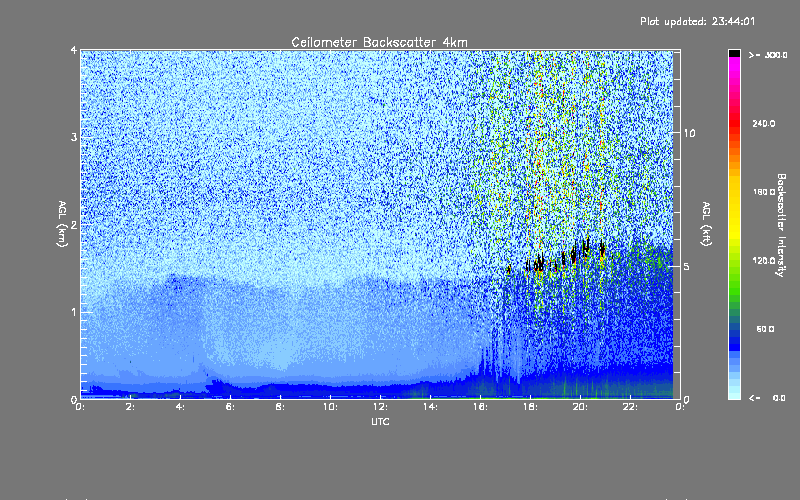Click the '<= 0.0' colorbar value
This screenshot has height=500, width=800.
[x=767, y=398]
